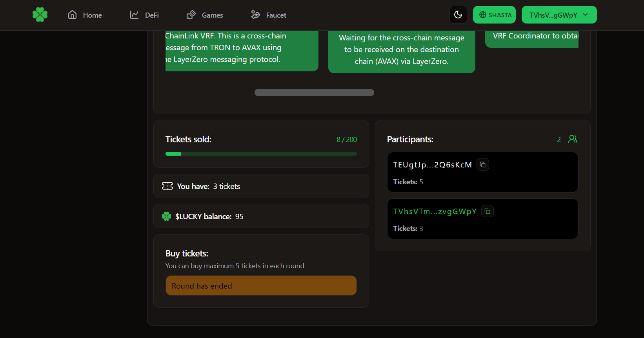Open the Home page

click(x=85, y=15)
